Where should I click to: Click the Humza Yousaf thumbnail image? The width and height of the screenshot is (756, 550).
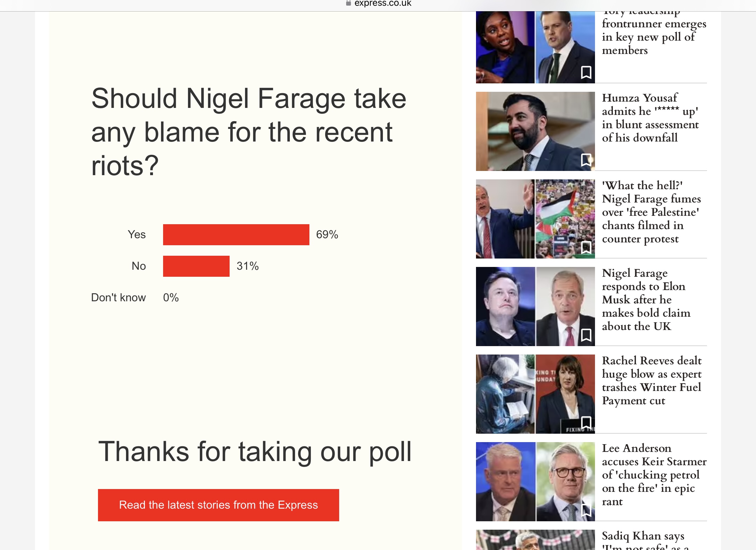click(535, 131)
